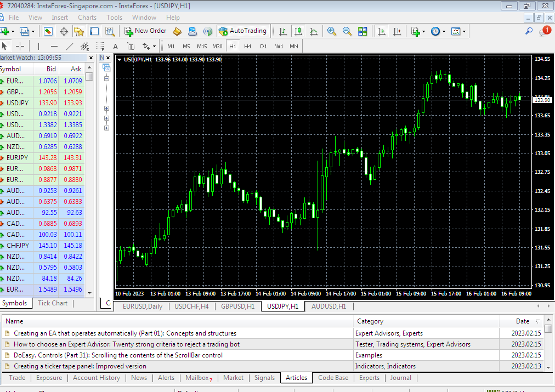Open the search magnifier icon
This screenshot has width=555, height=392.
coord(529,31)
